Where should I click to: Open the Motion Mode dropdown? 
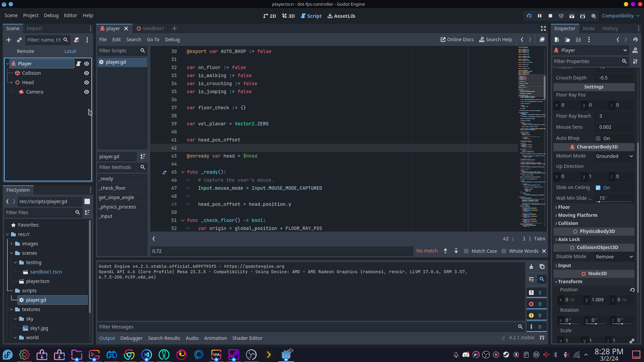pyautogui.click(x=614, y=156)
